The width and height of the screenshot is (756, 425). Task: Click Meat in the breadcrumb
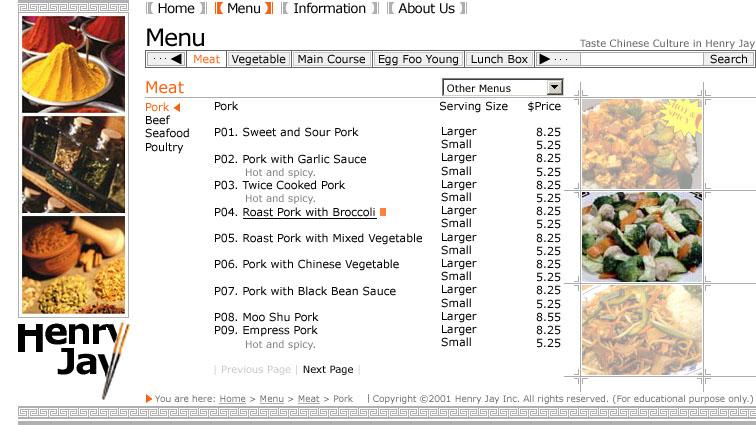309,399
